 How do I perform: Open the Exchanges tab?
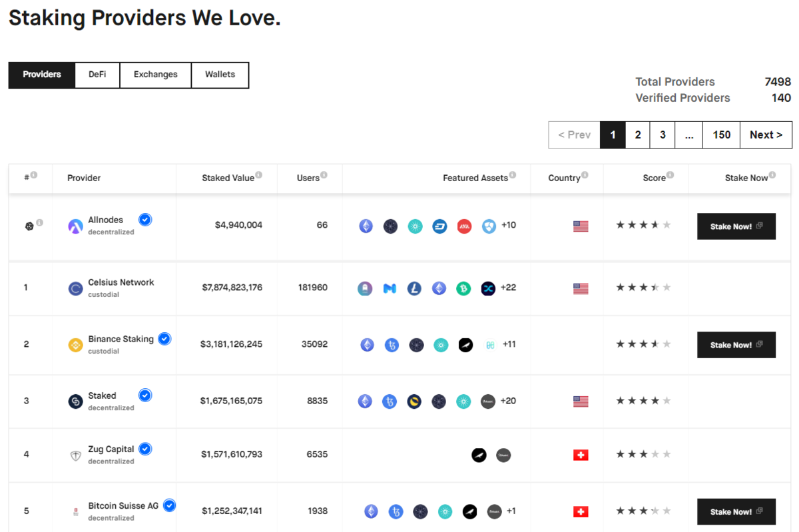click(156, 75)
